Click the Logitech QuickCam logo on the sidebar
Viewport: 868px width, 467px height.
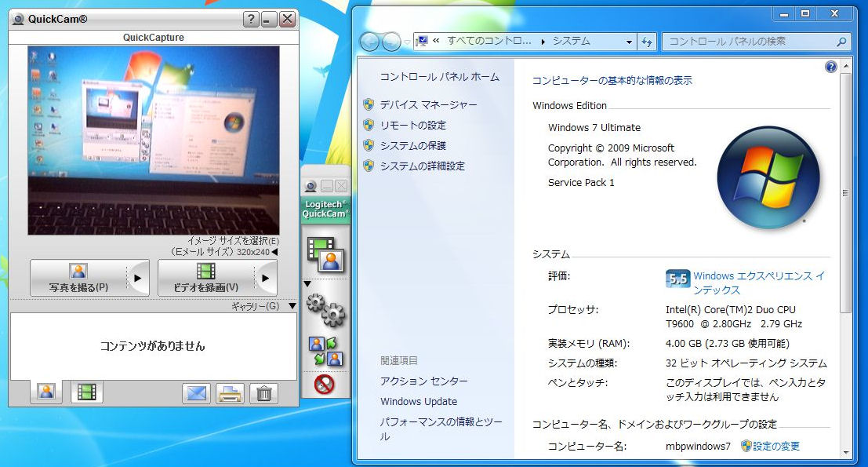[x=325, y=209]
